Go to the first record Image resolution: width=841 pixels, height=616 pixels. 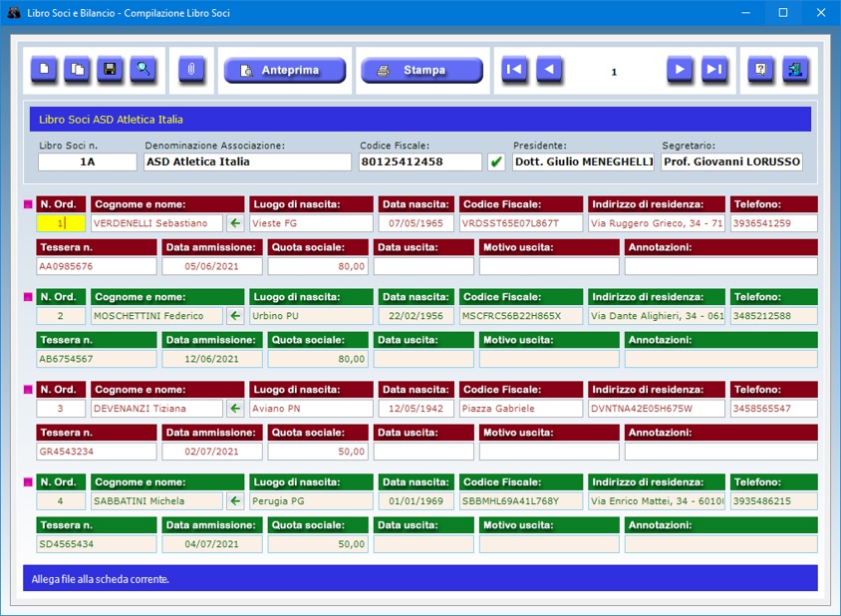(514, 70)
